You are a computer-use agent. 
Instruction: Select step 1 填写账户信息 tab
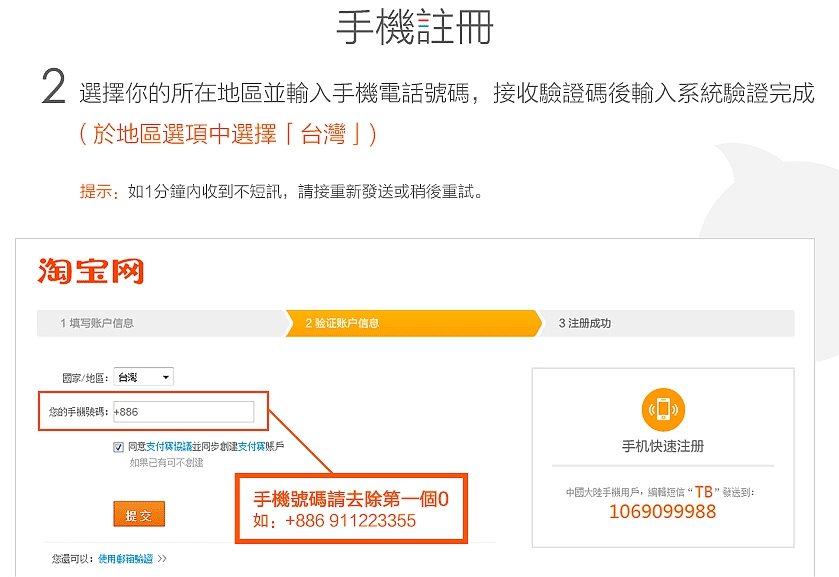161,323
